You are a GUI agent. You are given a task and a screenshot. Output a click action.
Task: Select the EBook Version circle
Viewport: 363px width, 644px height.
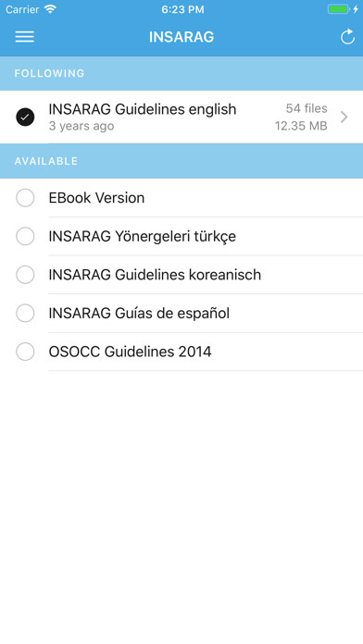tap(25, 198)
